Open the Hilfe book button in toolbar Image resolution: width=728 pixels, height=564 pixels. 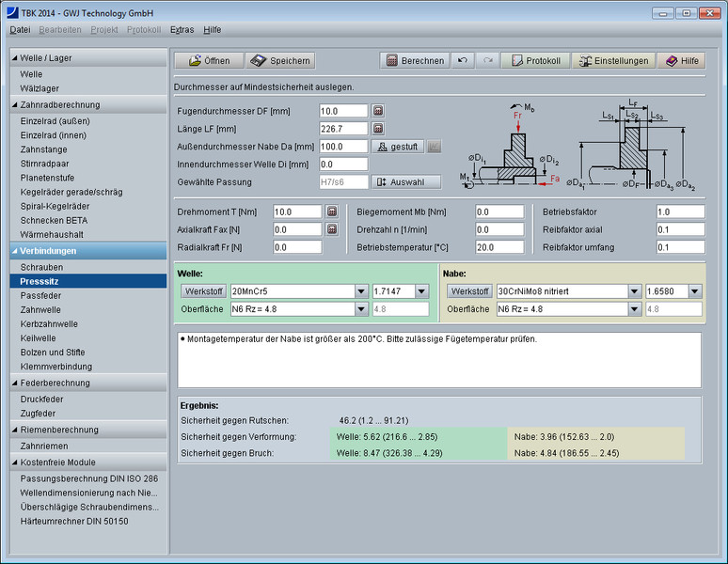coord(682,60)
